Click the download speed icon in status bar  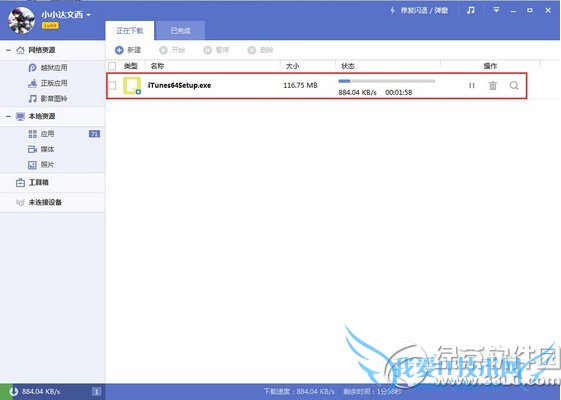pos(14,392)
